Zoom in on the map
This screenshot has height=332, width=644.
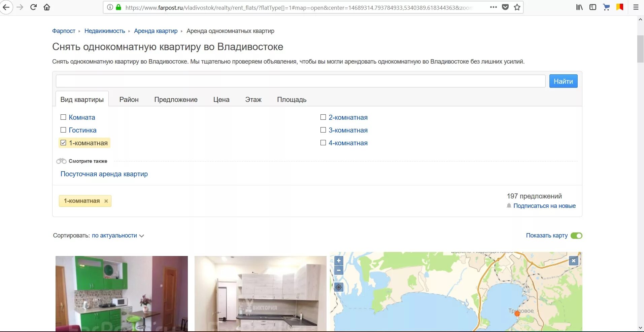click(x=339, y=260)
